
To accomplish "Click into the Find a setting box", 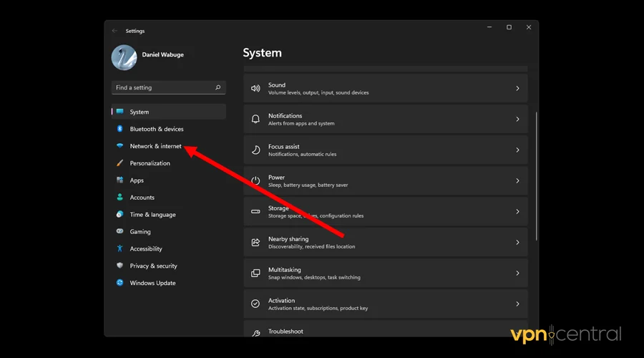I will coord(168,87).
